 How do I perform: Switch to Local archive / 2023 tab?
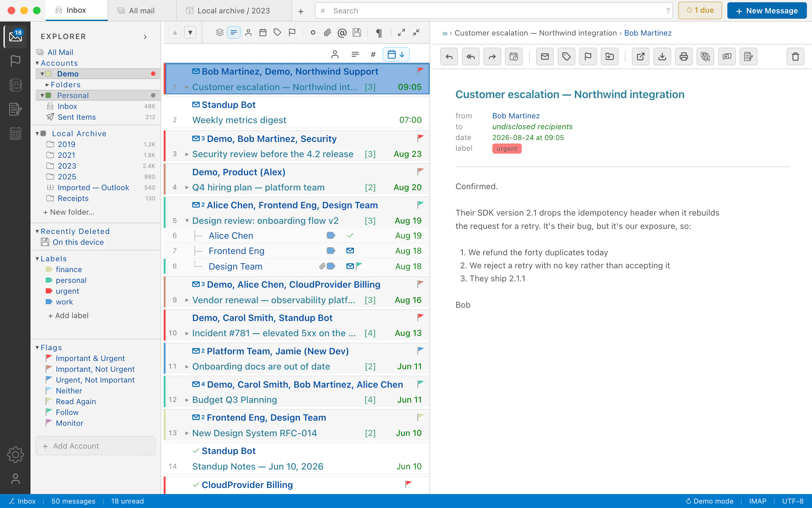[234, 10]
